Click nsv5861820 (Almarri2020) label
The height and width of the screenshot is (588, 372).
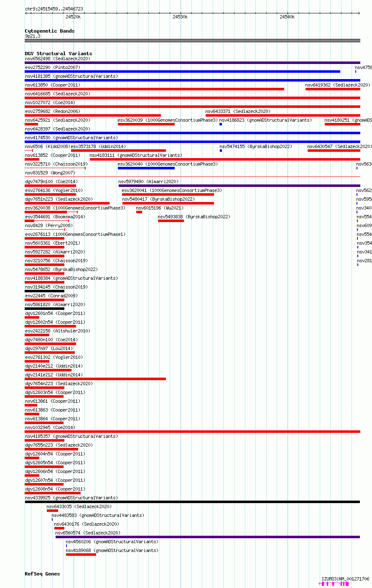[x=55, y=304]
